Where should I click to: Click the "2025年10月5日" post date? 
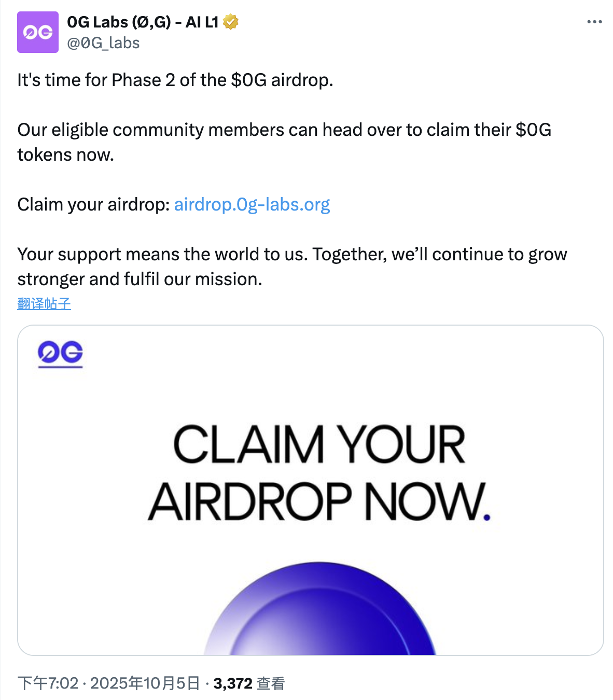145,683
